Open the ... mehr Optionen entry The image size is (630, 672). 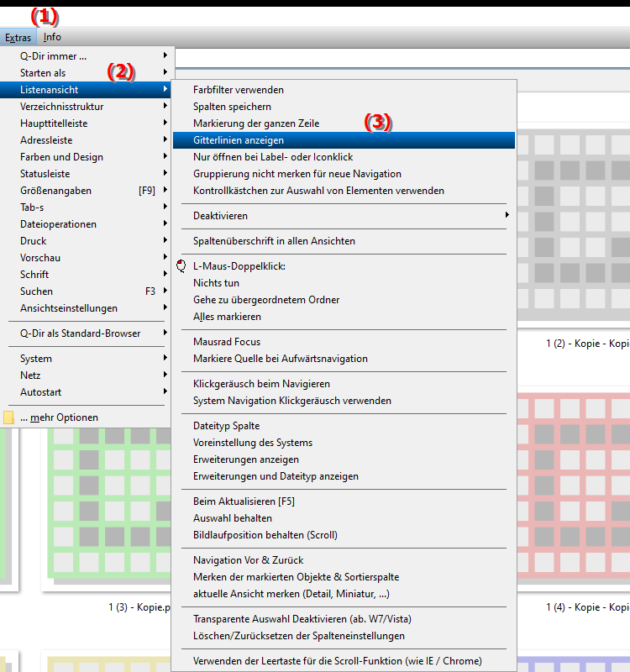pyautogui.click(x=86, y=417)
